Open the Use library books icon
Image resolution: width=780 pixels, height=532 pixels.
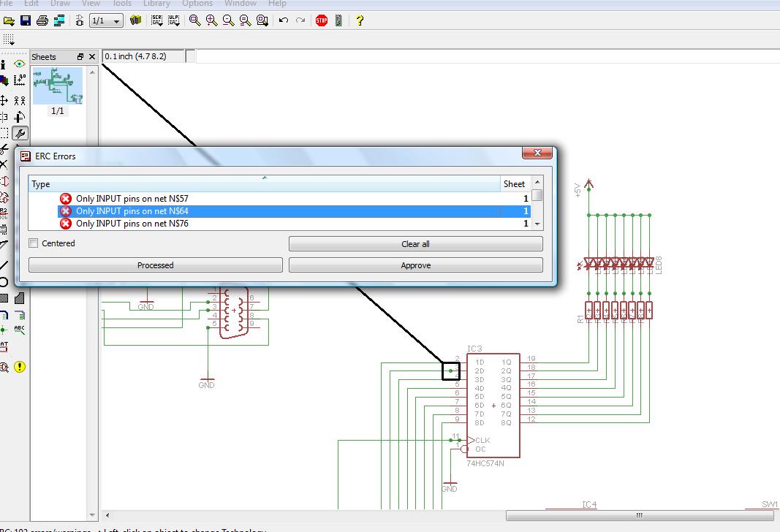tap(135, 20)
